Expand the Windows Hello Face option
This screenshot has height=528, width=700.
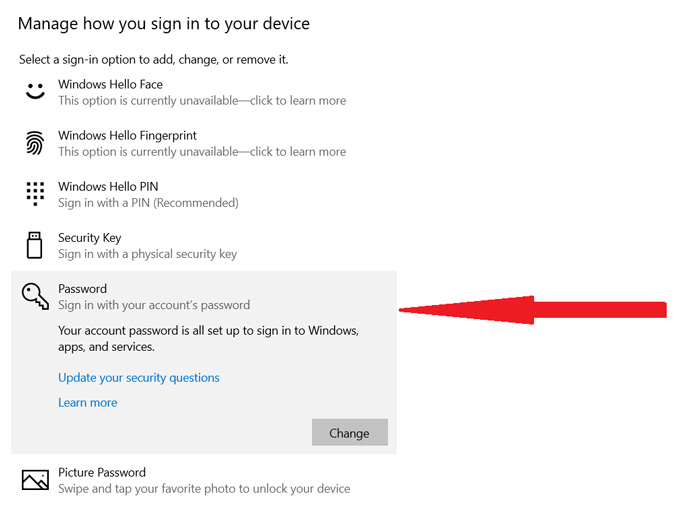tap(204, 92)
